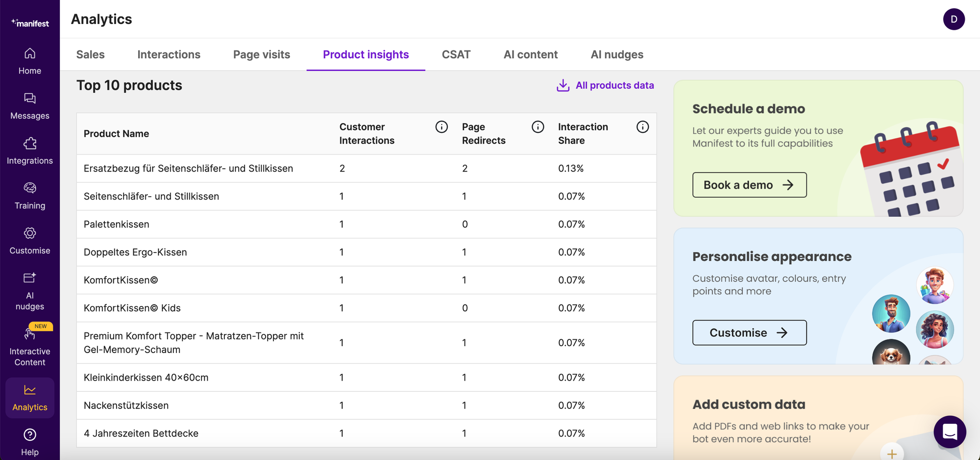Select the KomfortKissen© Kids row

pos(367,308)
